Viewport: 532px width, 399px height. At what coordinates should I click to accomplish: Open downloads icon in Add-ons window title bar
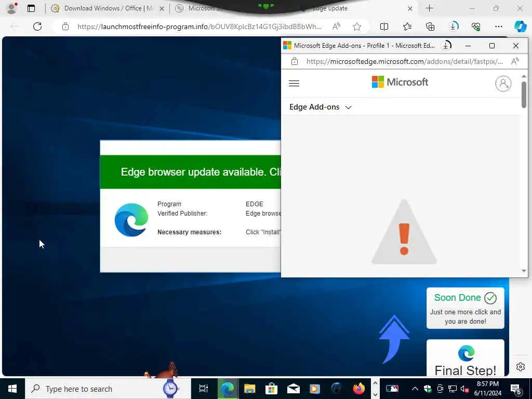point(447,45)
